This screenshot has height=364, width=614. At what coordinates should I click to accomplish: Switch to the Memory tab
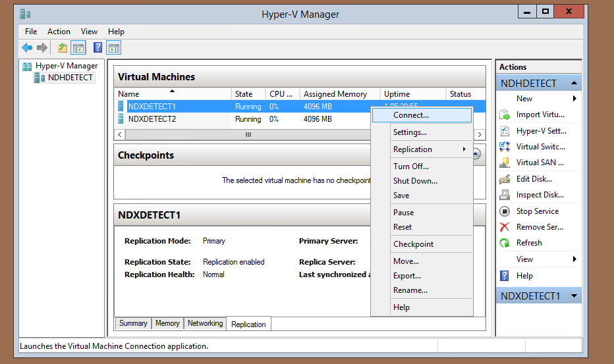pyautogui.click(x=167, y=323)
